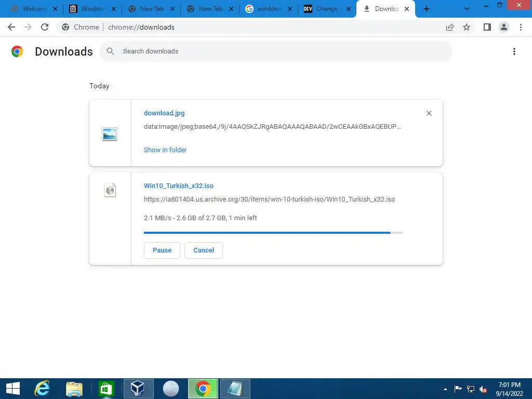This screenshot has height=399, width=532.
Task: Open the VirtualBox taskbar icon
Action: pos(138,389)
